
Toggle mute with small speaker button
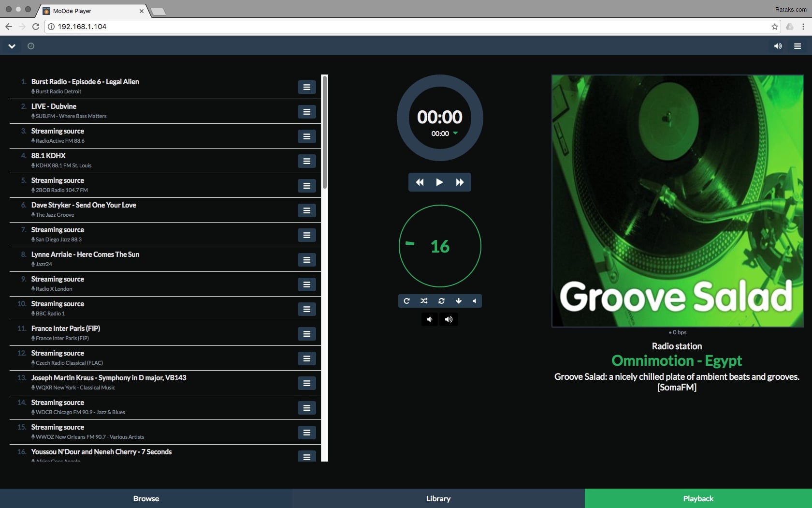pyautogui.click(x=475, y=301)
